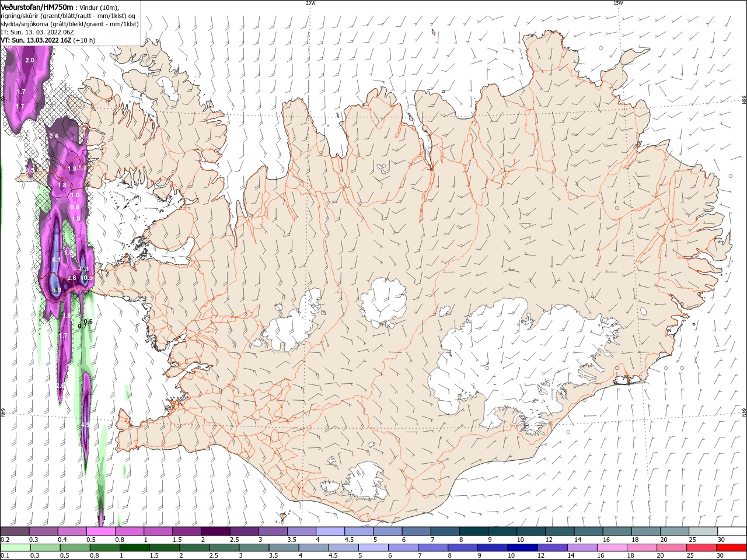Select the bright pink legend swatch at 0.5
This screenshot has height=560, width=747.
click(x=100, y=531)
